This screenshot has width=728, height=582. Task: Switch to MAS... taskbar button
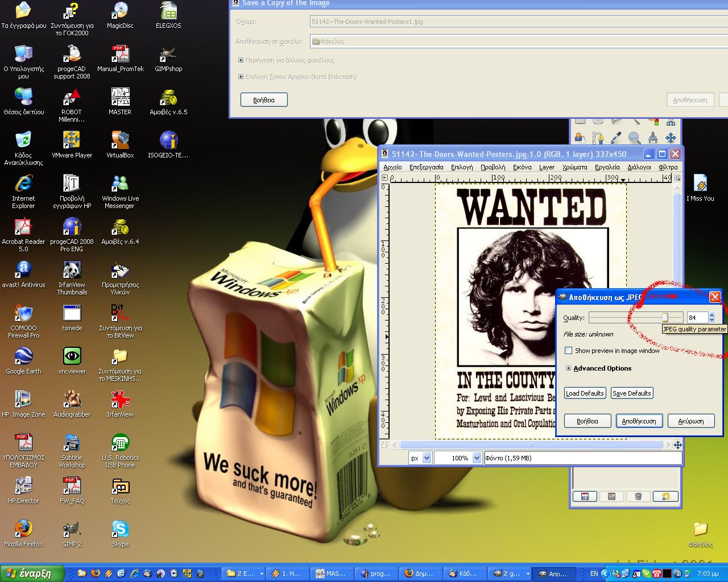pos(332,573)
